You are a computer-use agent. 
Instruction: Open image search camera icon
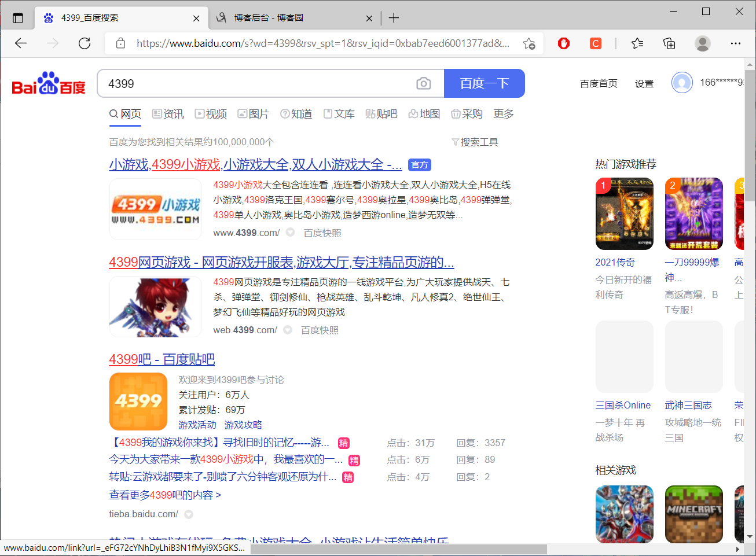click(424, 84)
